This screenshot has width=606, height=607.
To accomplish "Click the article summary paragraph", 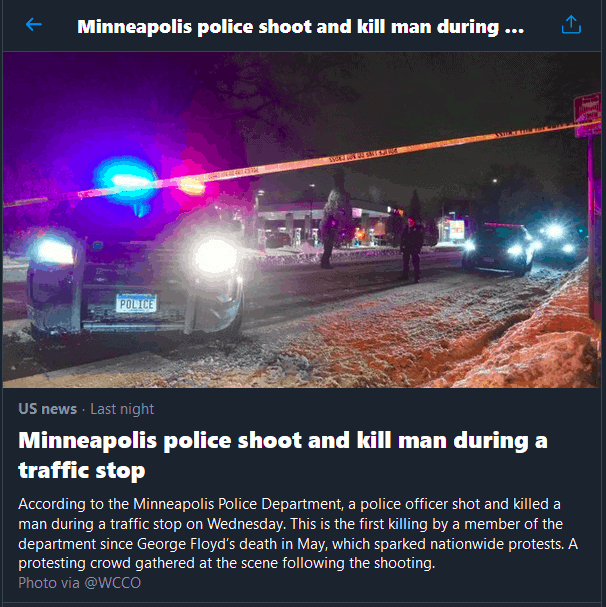I will click(x=298, y=533).
